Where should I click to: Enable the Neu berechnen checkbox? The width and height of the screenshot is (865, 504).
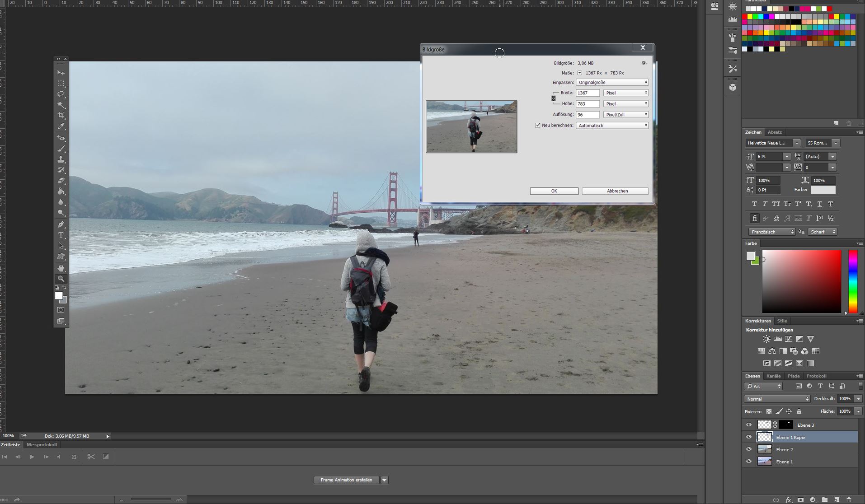pos(538,125)
